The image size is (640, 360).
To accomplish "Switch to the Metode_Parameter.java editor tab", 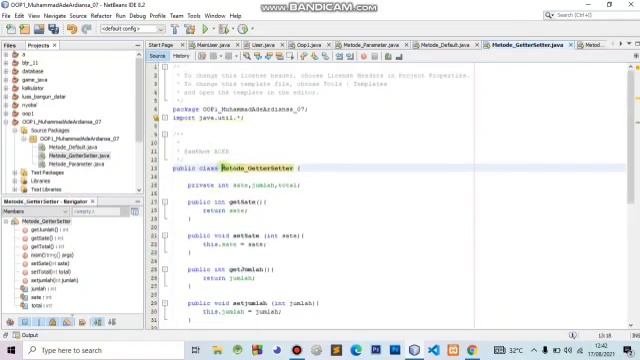I will tap(371, 45).
